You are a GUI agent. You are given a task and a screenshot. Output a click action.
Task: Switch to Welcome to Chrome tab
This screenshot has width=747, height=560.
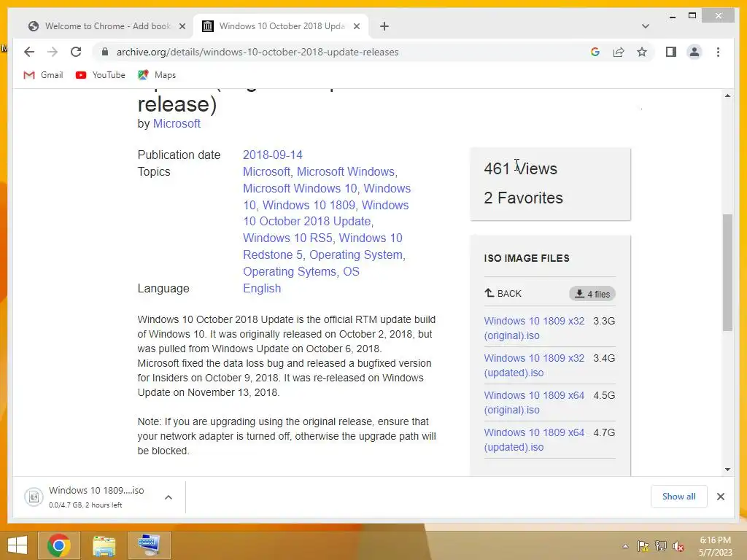tap(107, 26)
